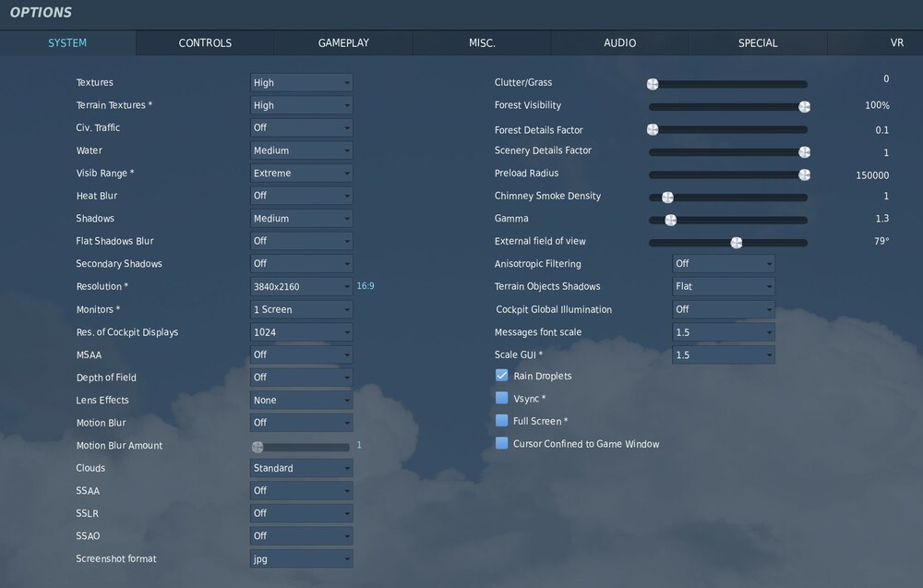Enable the Vsync checkbox
This screenshot has height=588, width=923.
501,398
